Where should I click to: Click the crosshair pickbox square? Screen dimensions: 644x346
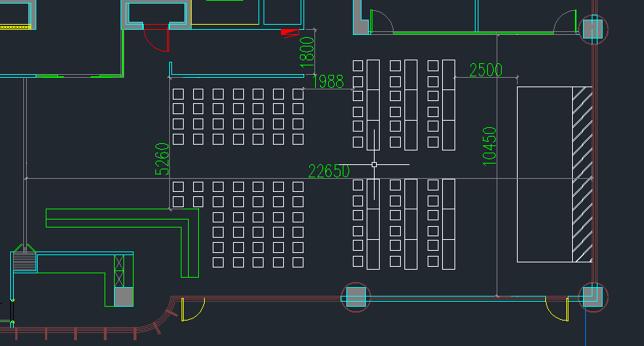pos(374,164)
